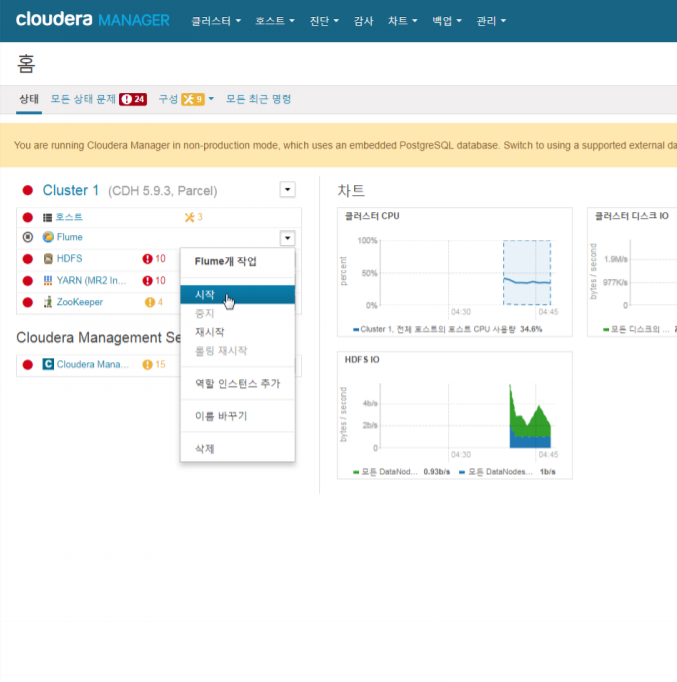Click the red status dot in the 호스트 row
Screen dimensions: 677x682
pos(28,217)
